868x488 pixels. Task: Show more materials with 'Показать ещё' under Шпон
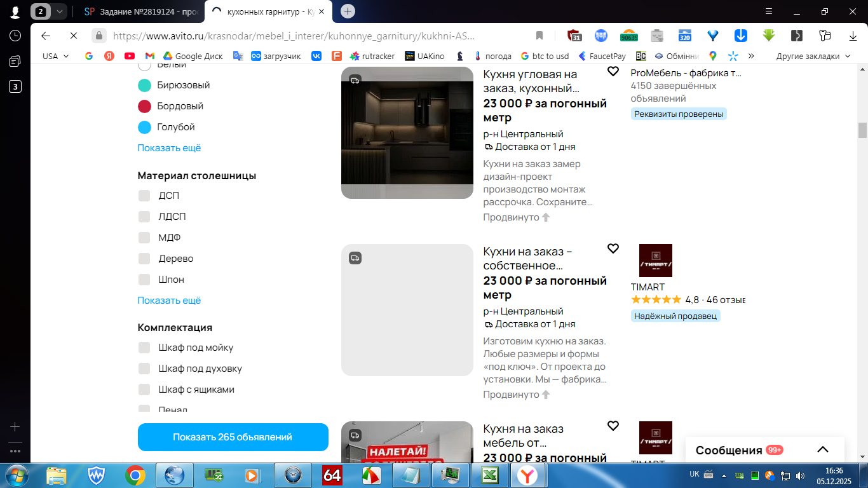point(169,301)
